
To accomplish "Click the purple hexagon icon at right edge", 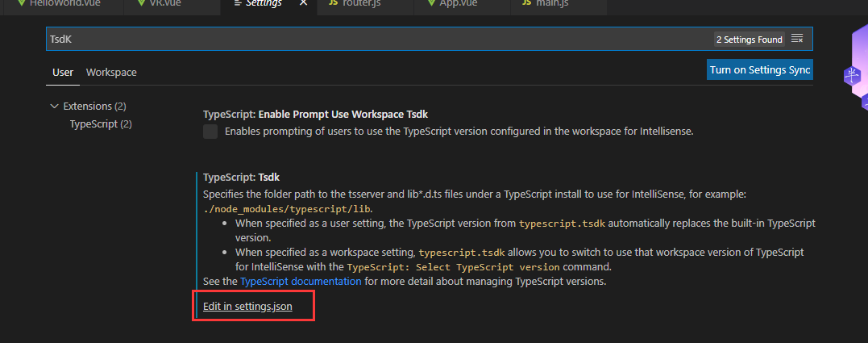I will [853, 76].
